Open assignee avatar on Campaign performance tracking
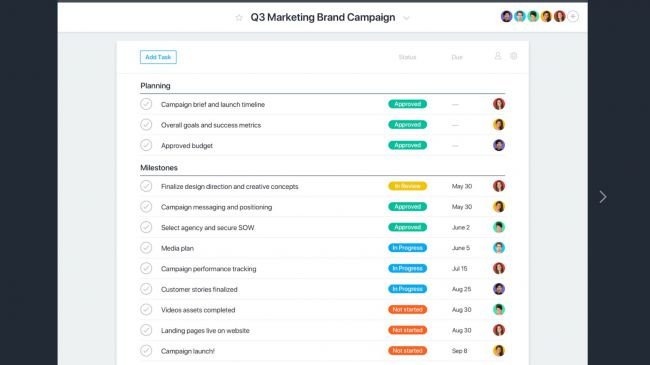This screenshot has height=365, width=650. click(499, 268)
